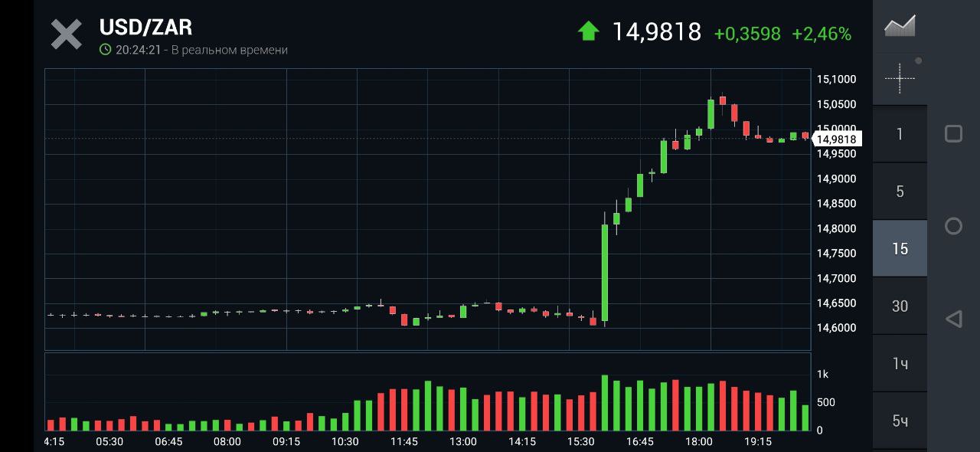Select the 5 minute timeframe
This screenshot has height=452, width=980.
click(x=900, y=192)
